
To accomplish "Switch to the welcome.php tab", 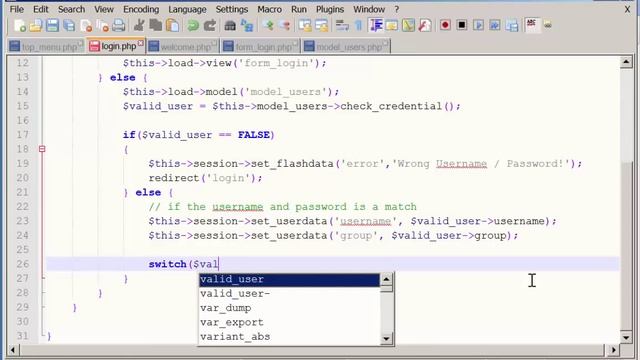I will point(182,47).
